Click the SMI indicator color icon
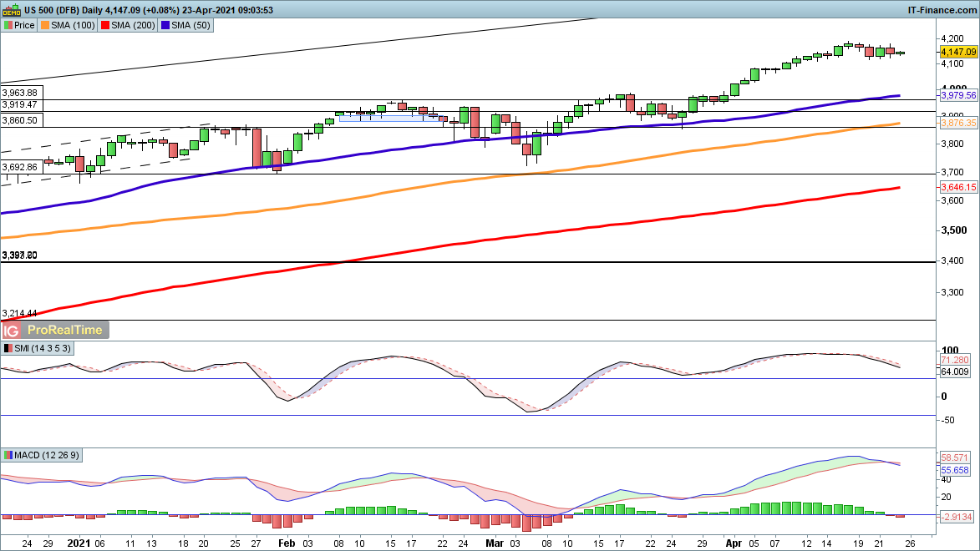The width and height of the screenshot is (980, 551). coord(8,347)
